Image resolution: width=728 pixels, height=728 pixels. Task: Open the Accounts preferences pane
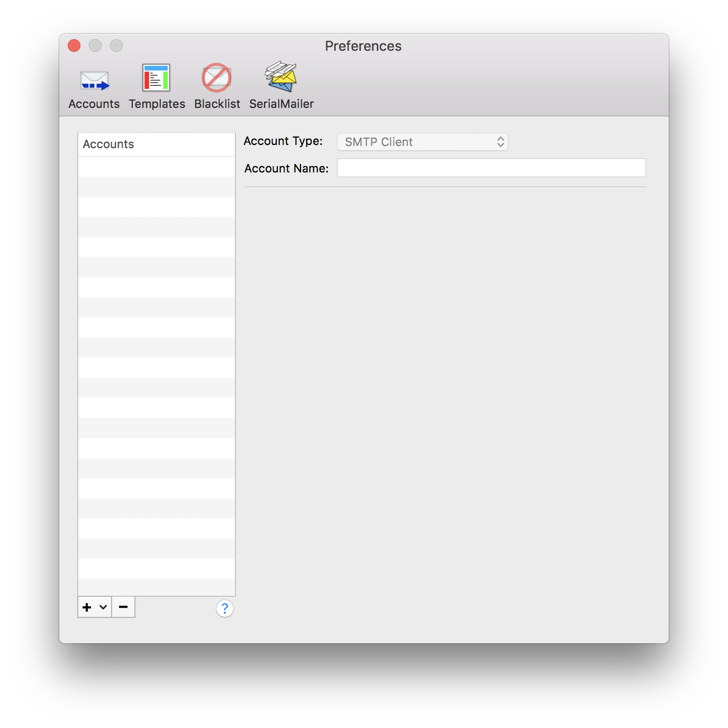coord(94,86)
